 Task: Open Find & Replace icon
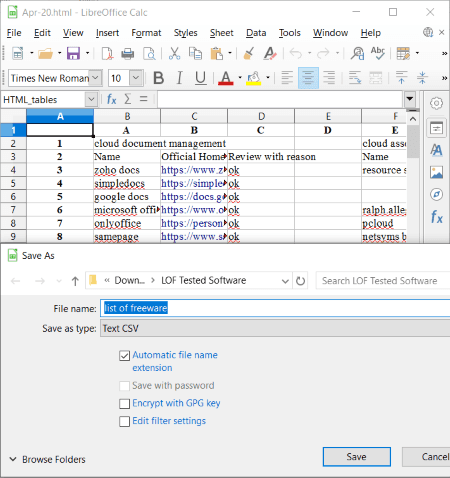click(357, 53)
